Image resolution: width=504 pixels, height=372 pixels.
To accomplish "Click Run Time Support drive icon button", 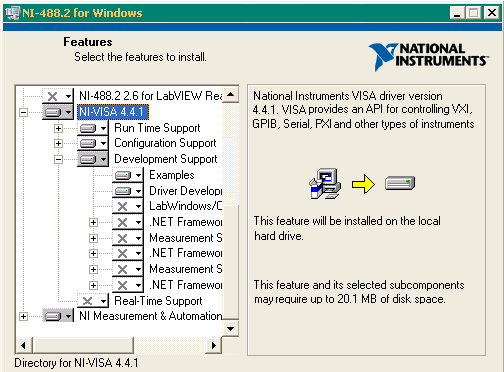I will pyautogui.click(x=93, y=128).
